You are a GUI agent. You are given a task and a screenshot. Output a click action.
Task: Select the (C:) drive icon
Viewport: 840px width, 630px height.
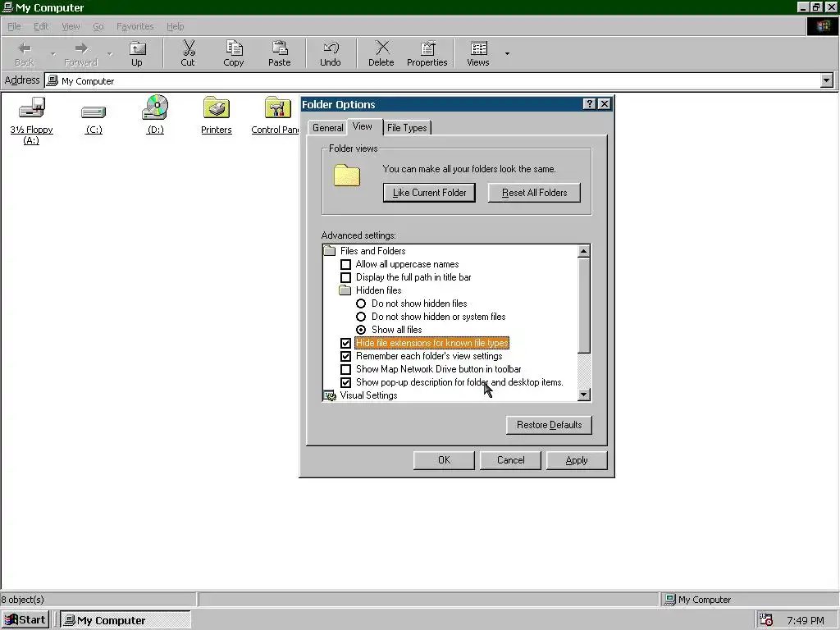coord(94,112)
